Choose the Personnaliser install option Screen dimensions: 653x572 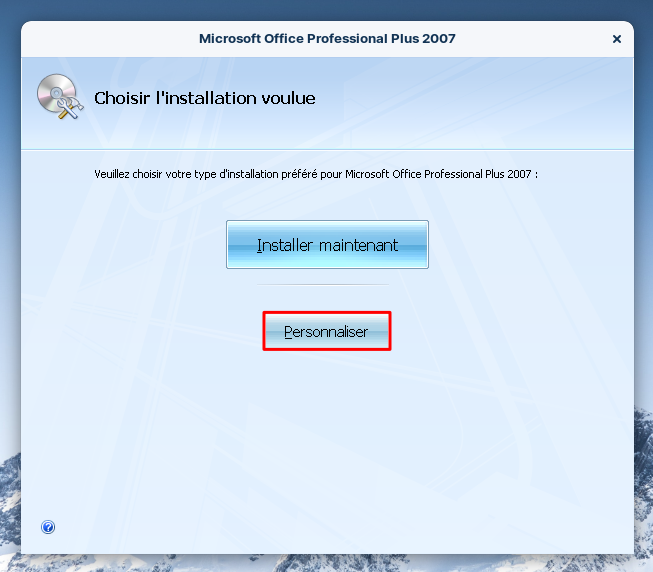(326, 331)
